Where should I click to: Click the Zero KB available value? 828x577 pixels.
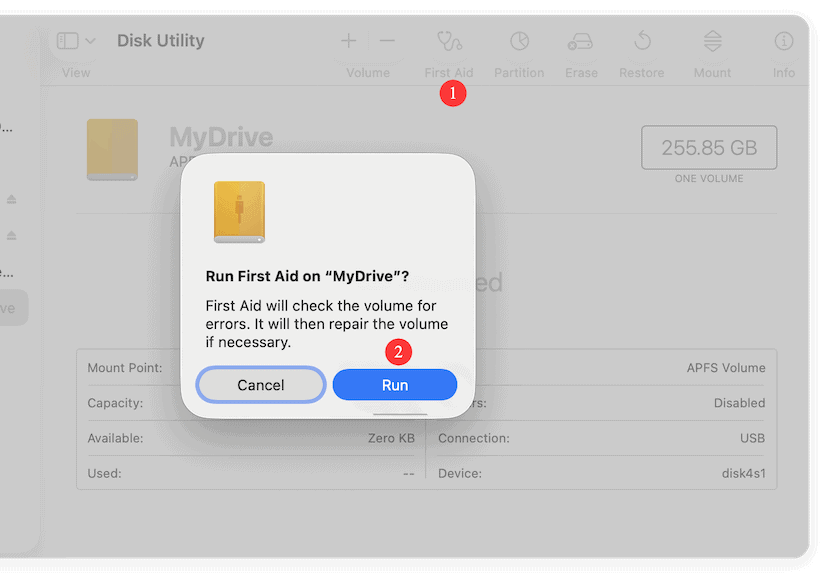(391, 438)
